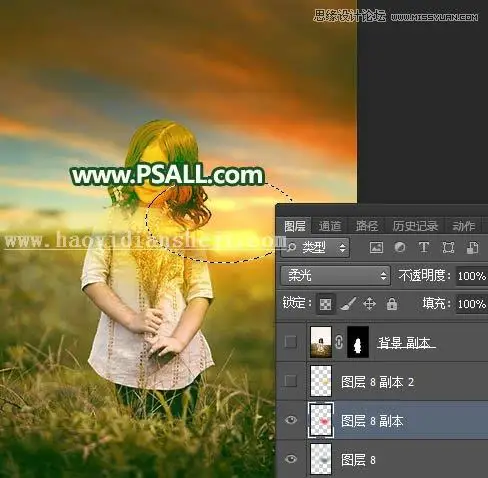This screenshot has width=488, height=478.
Task: Toggle the mask link icon on 背景 副本
Action: [339, 342]
